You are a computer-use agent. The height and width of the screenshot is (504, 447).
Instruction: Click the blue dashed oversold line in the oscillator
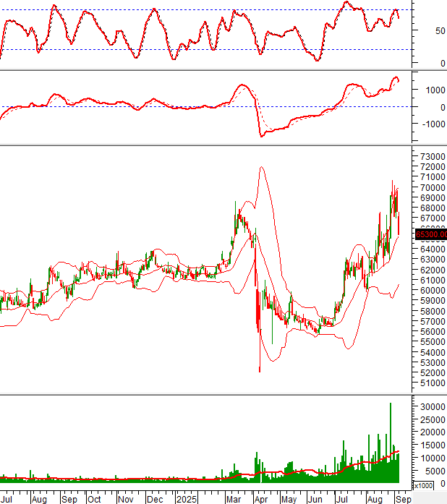[217, 50]
